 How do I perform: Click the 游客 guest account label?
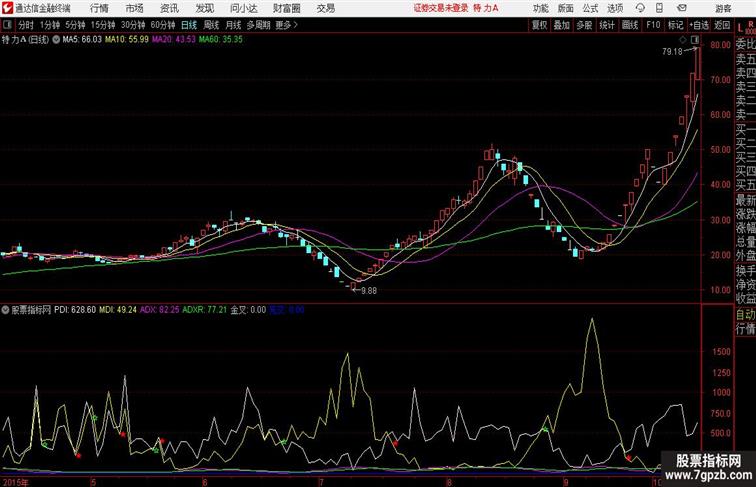(x=723, y=8)
